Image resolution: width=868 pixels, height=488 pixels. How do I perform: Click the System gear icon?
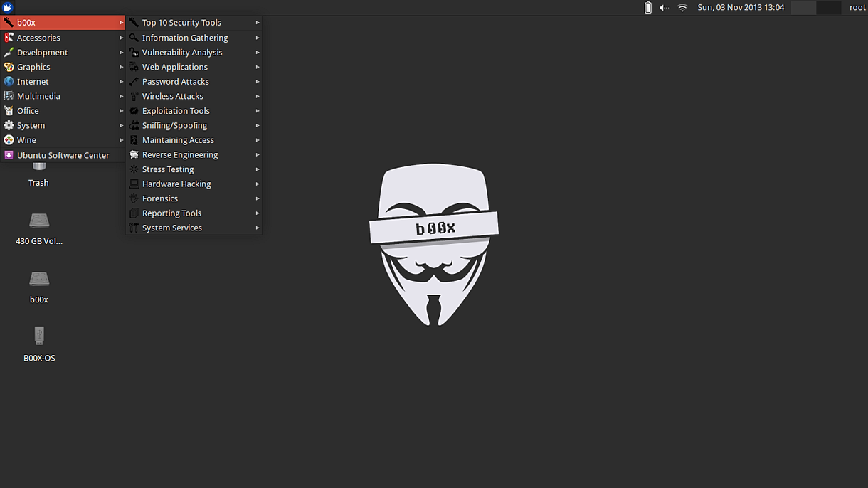(9, 125)
